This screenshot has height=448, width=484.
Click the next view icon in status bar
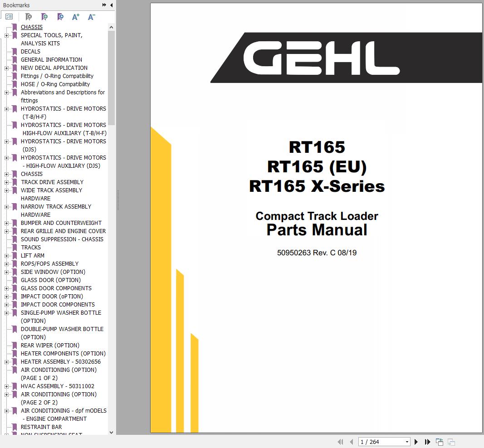click(451, 442)
